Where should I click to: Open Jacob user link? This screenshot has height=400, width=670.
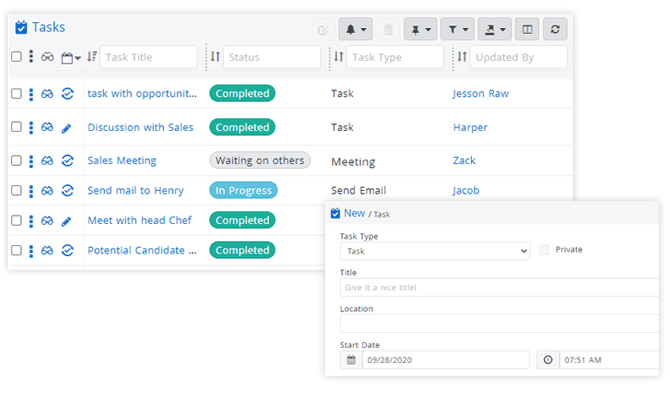tap(466, 191)
